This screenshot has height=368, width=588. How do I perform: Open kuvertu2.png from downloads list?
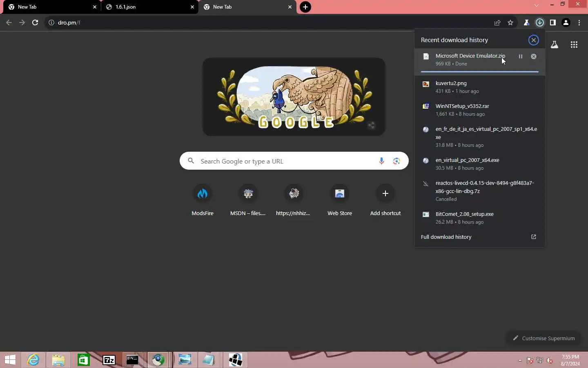(x=479, y=87)
